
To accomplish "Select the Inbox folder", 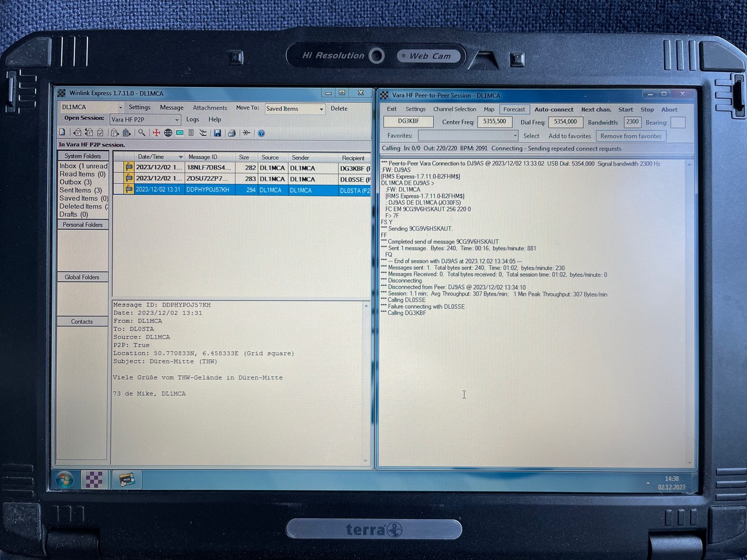I will [x=83, y=166].
